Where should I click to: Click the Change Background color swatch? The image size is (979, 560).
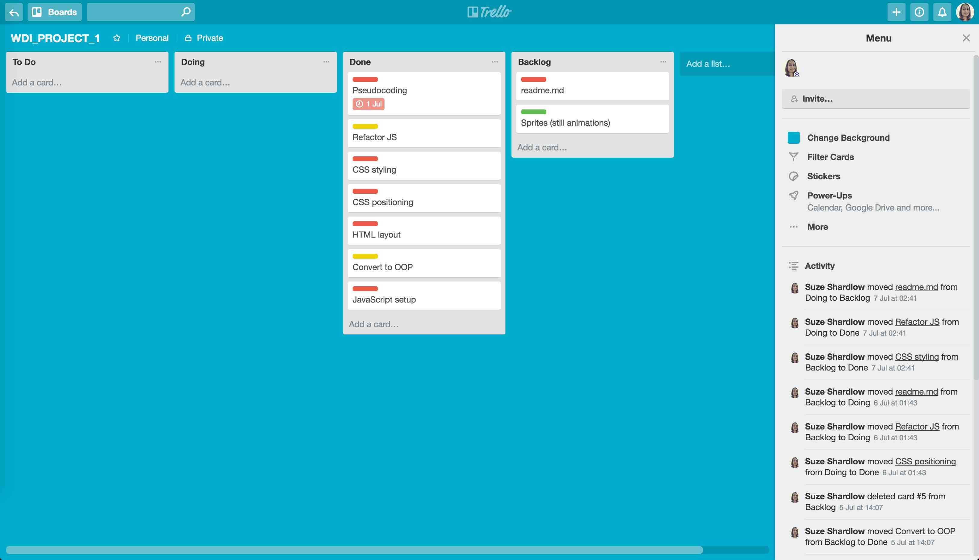click(x=793, y=138)
